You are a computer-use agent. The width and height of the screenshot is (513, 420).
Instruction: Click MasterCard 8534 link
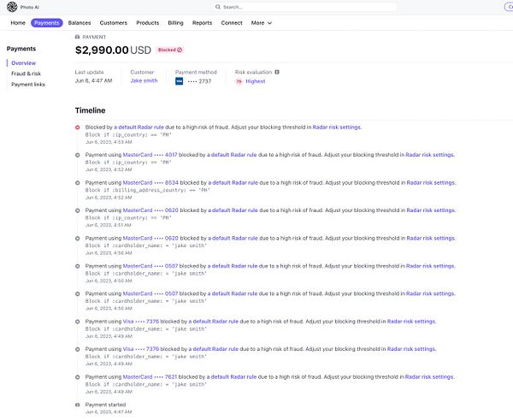pos(150,183)
